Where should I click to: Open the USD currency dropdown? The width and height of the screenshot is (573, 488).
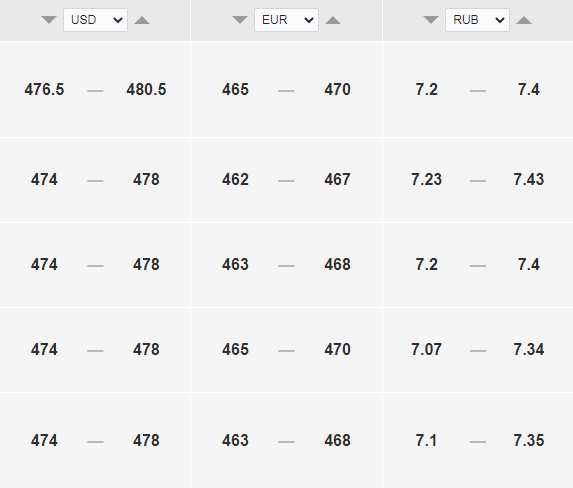click(x=95, y=20)
